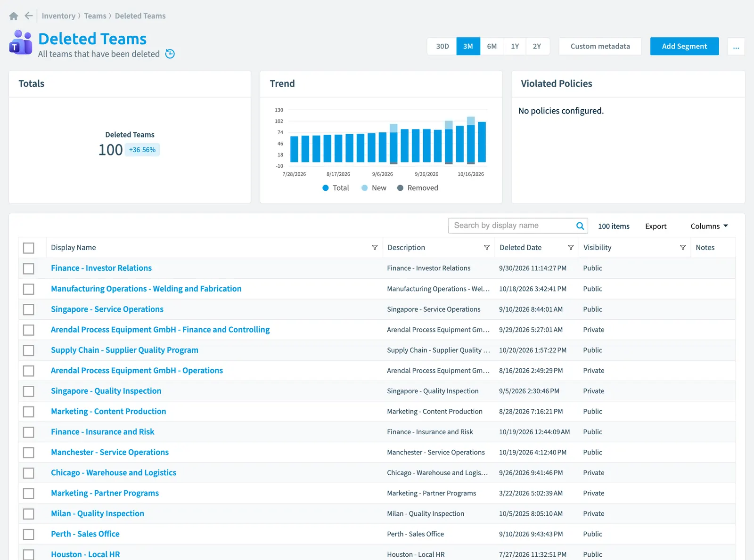The width and height of the screenshot is (754, 560).
Task: Click Export button
Action: click(x=656, y=226)
